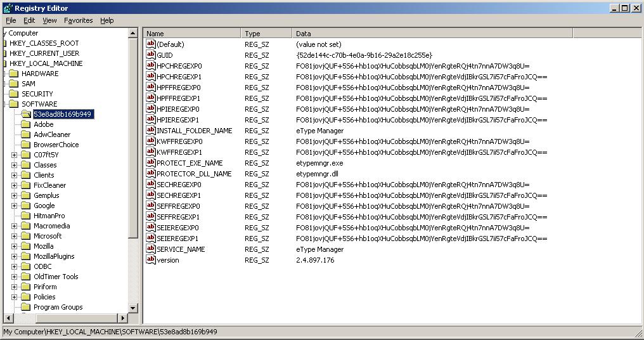644x340 pixels.
Task: Expand the Google registry key
Action: pyautogui.click(x=14, y=206)
